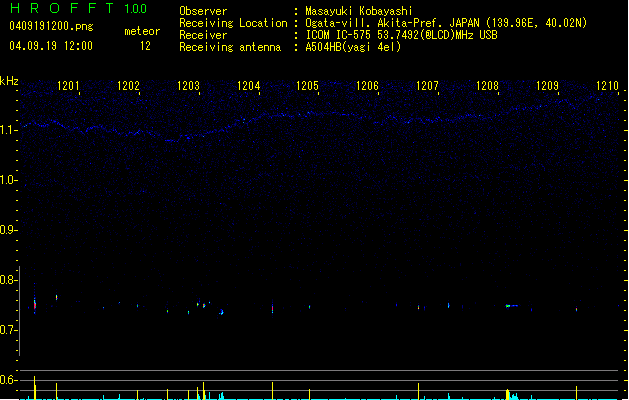The height and width of the screenshot is (400, 629).
Task: Click the 1204 time axis marker
Action: tap(248, 85)
